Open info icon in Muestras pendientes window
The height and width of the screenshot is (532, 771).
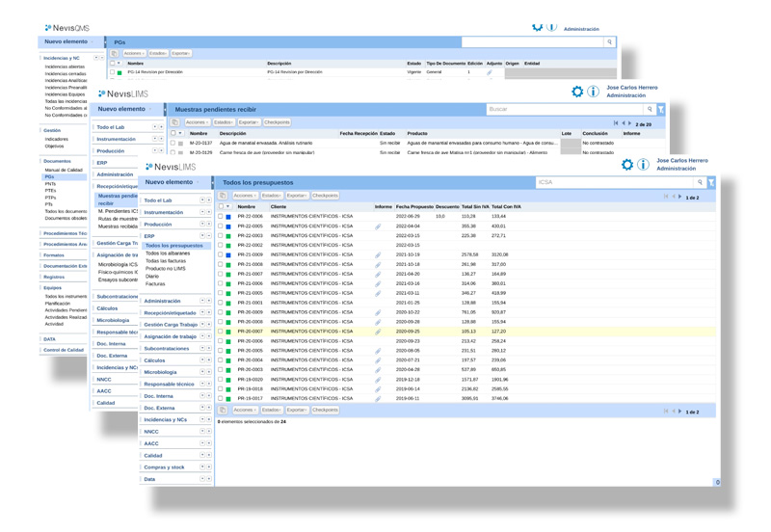click(x=593, y=92)
